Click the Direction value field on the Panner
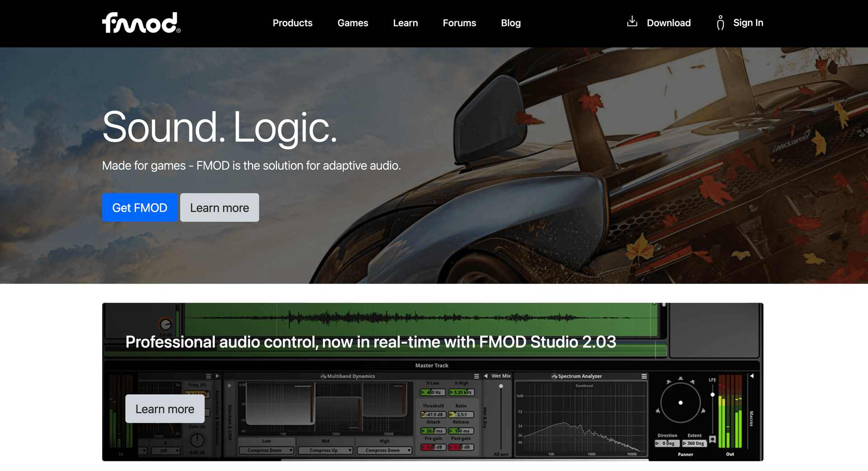The width and height of the screenshot is (868, 471). coord(667,443)
